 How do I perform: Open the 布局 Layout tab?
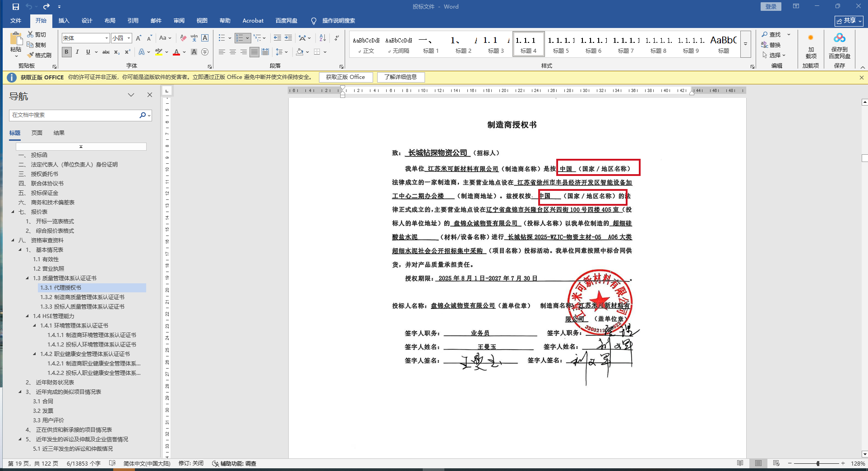pos(110,21)
